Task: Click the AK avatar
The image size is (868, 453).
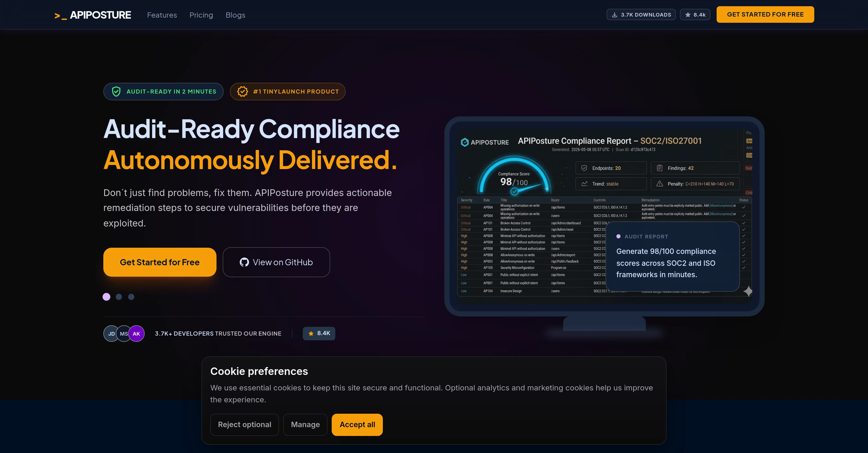Action: 136,334
